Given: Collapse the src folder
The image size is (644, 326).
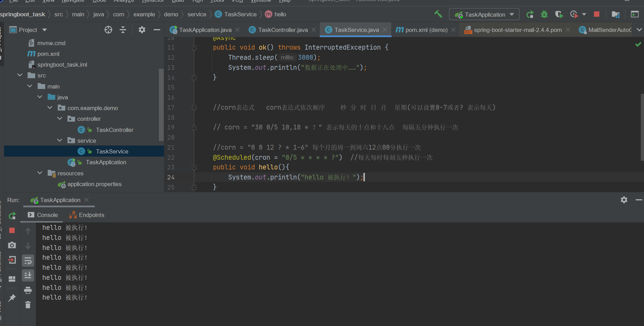Looking at the screenshot, I should pyautogui.click(x=20, y=75).
